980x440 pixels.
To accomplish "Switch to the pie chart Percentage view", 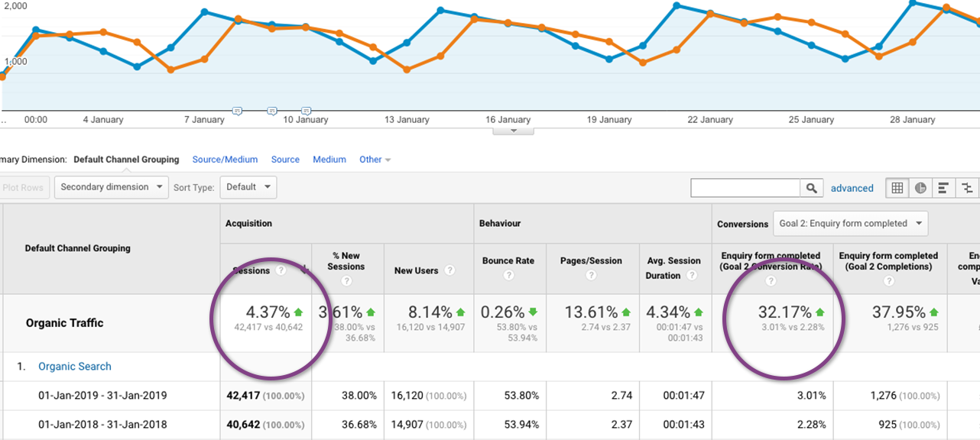I will [920, 188].
